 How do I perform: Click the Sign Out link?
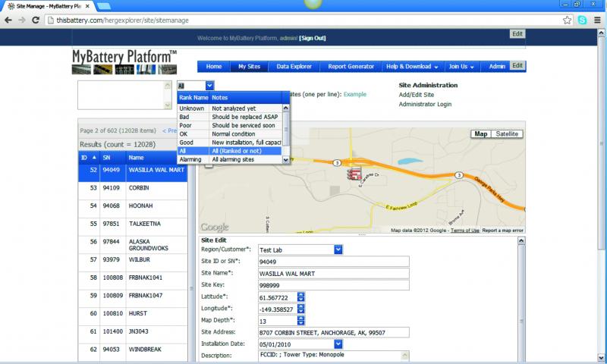tap(313, 38)
